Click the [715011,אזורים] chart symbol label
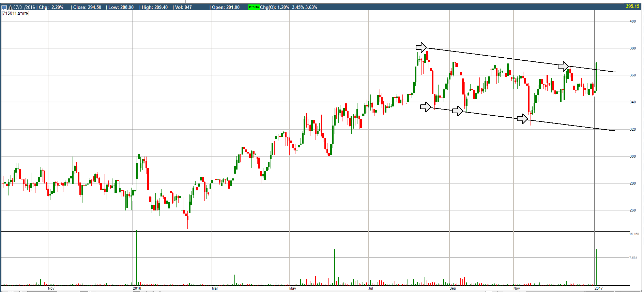The image size is (644, 292). tap(16, 13)
